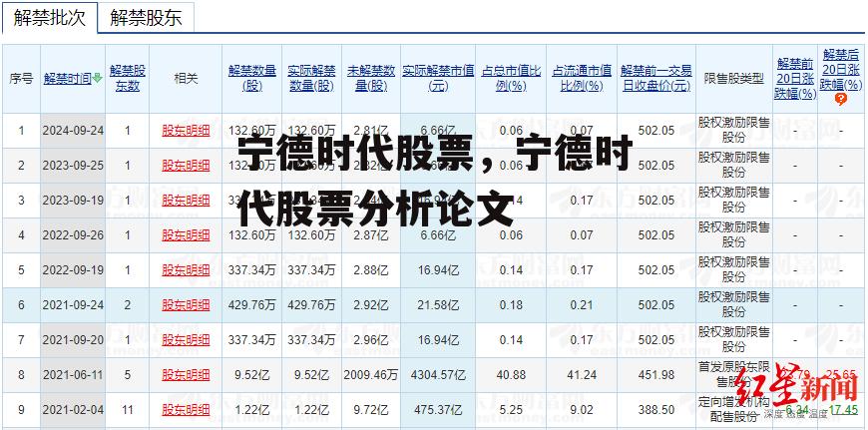The width and height of the screenshot is (868, 430).
Task: Click the 相关 column header
Action: (186, 79)
